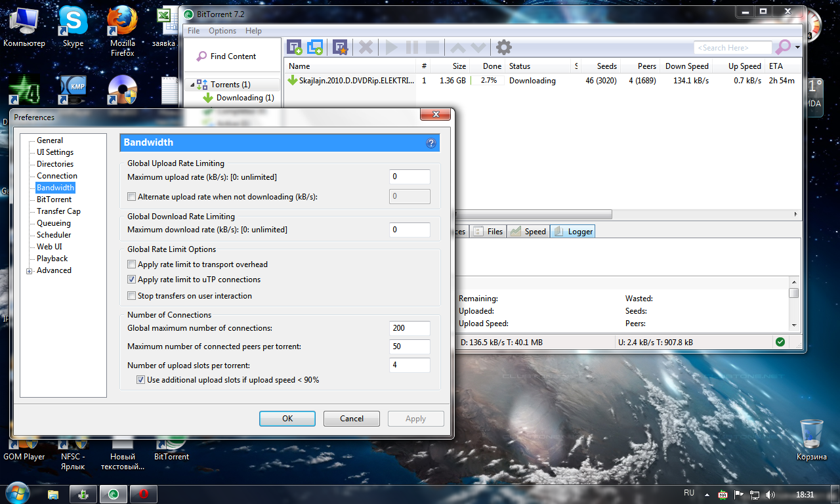Click Global maximum number of connections field
The height and width of the screenshot is (504, 840).
(409, 328)
